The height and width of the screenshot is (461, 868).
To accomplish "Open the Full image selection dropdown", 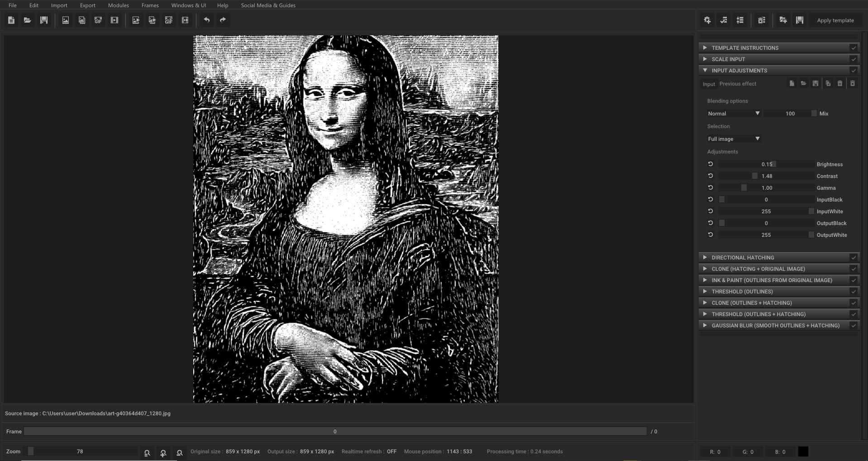I will [733, 139].
